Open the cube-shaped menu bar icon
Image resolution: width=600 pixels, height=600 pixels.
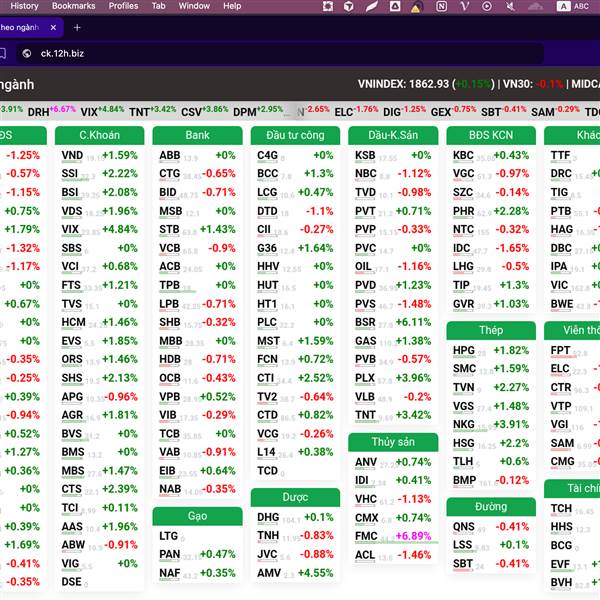pyautogui.click(x=349, y=6)
